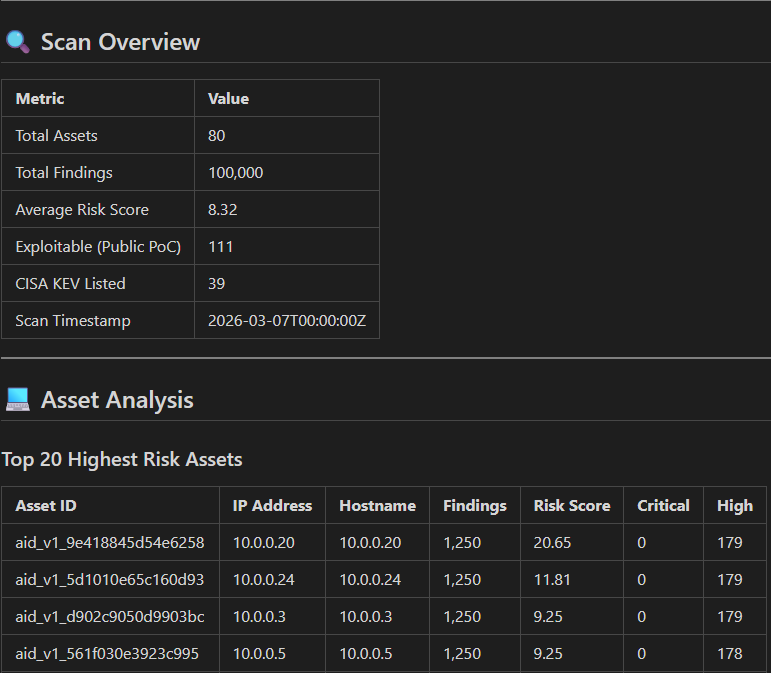Click the Total Findings metric label
This screenshot has width=771, height=673.
[64, 173]
